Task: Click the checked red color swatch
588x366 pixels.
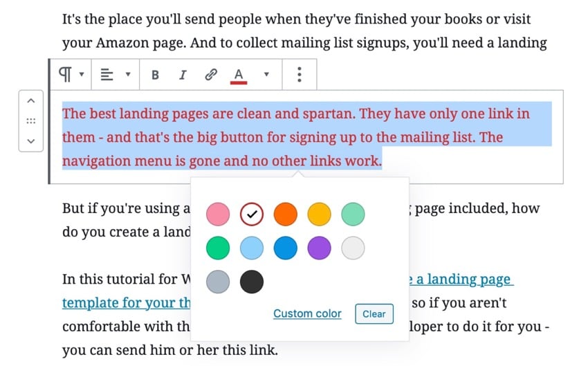Action: [252, 214]
